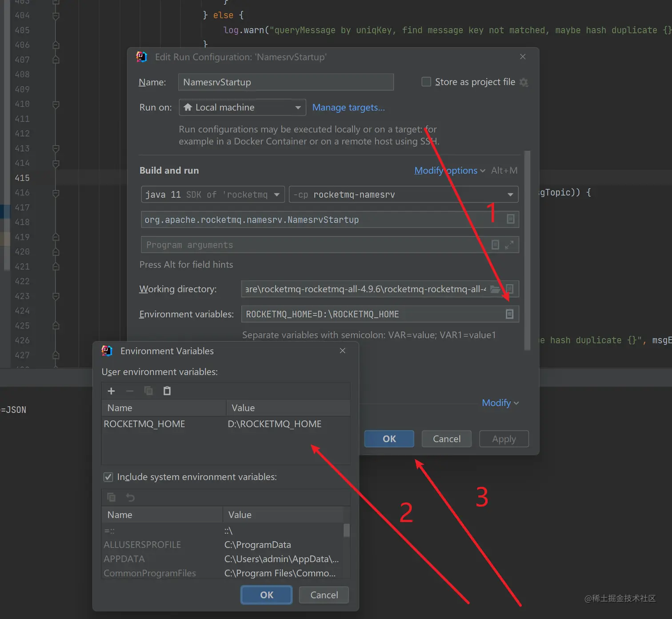Click the paste clipboard icon in user variables toolbar
The width and height of the screenshot is (672, 619).
(x=167, y=391)
